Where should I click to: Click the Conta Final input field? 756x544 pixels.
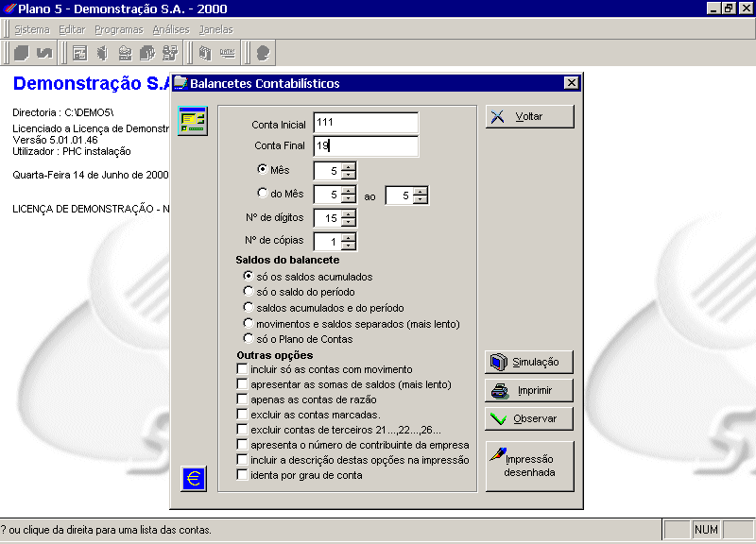point(366,146)
